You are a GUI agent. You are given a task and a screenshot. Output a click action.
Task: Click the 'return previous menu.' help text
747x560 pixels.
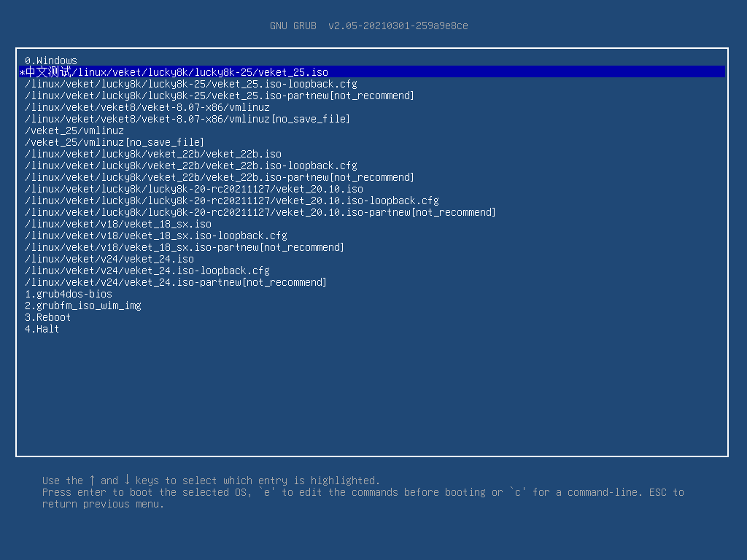coord(103,504)
